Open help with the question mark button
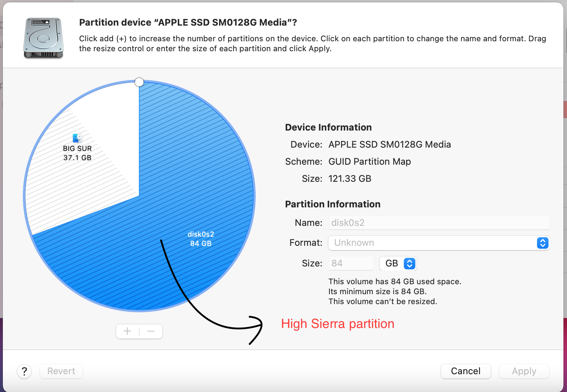 click(x=24, y=371)
